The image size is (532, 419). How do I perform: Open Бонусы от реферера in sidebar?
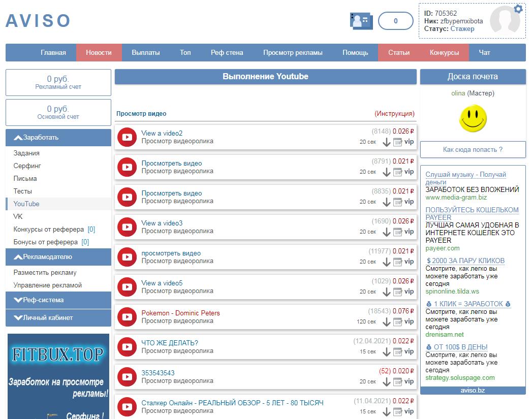(x=45, y=242)
